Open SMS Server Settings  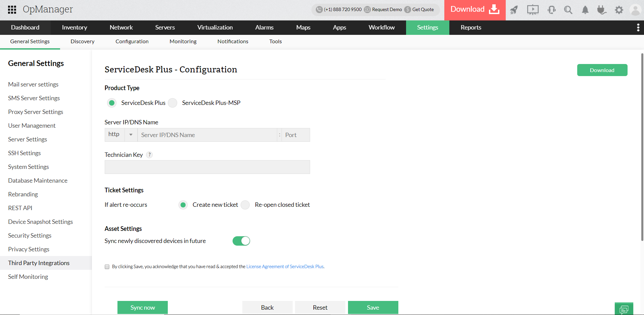[34, 98]
